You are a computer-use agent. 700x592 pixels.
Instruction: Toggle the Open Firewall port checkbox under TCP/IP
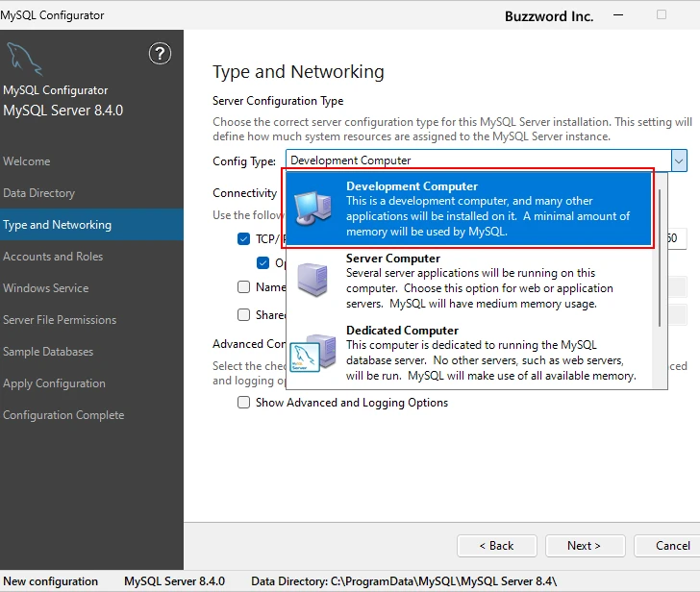262,262
